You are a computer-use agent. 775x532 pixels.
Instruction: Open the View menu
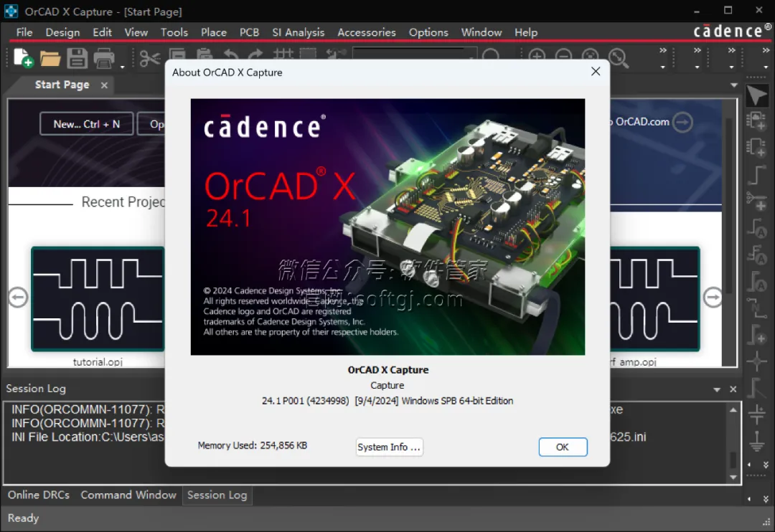[136, 32]
